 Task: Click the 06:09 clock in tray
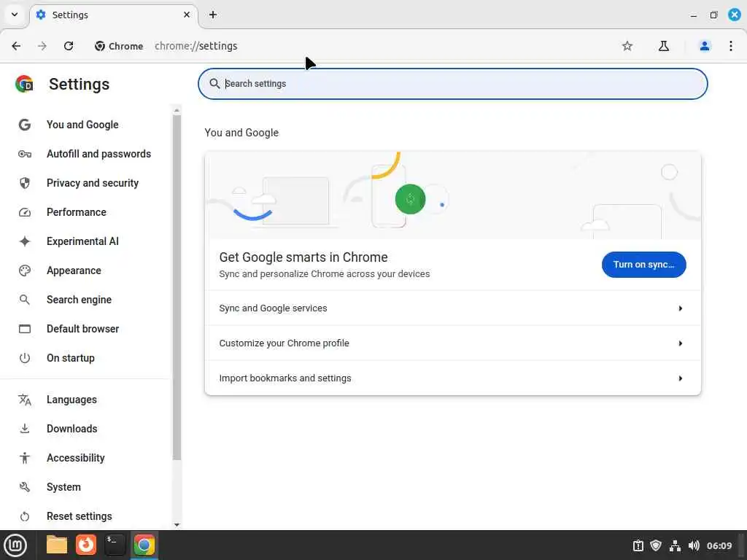pyautogui.click(x=719, y=545)
